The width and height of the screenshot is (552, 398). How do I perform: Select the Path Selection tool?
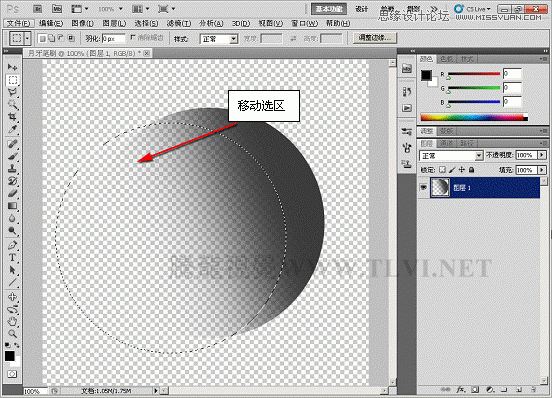click(12, 270)
